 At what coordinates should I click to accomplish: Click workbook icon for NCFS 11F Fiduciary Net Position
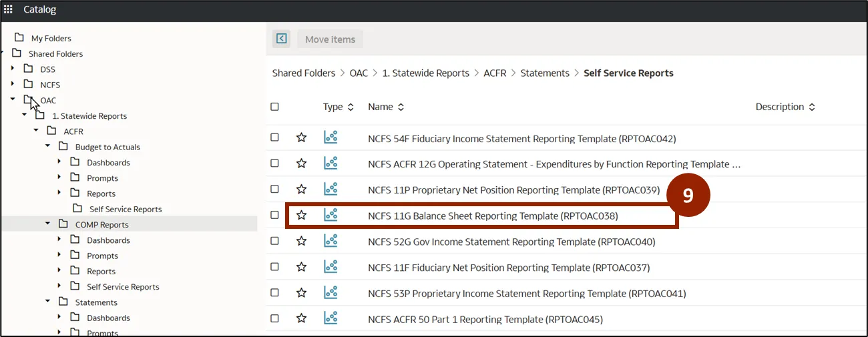(331, 267)
